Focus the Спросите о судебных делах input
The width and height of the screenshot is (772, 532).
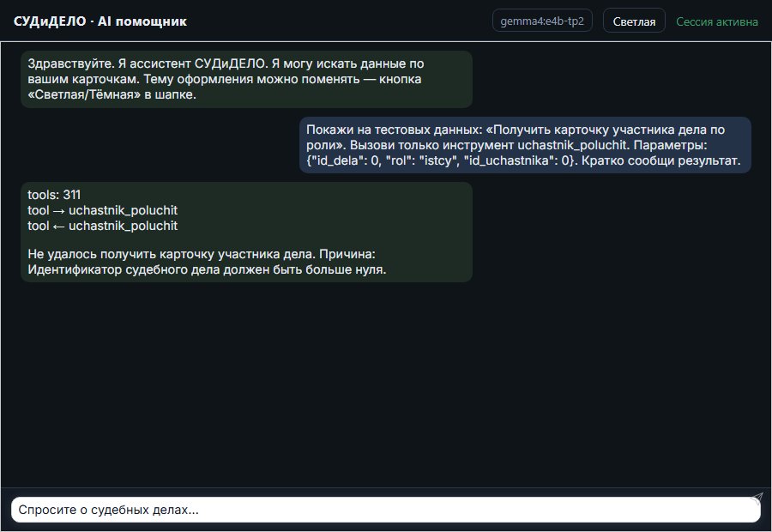pos(385,510)
